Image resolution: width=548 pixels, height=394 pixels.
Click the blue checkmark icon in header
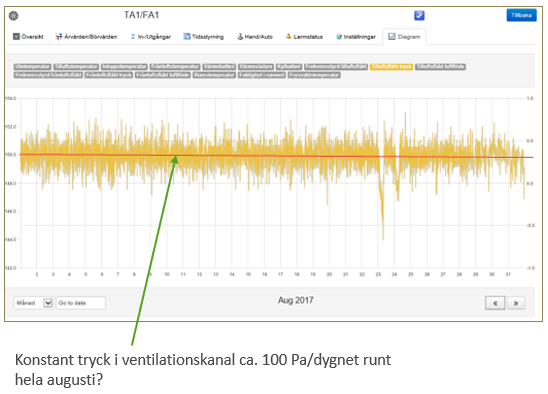[419, 15]
